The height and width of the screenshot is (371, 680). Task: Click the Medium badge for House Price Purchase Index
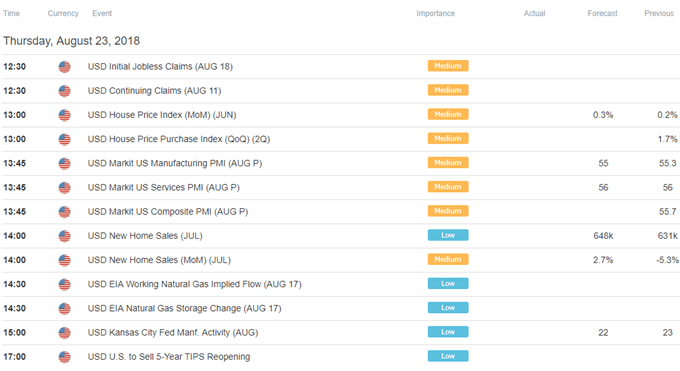(x=448, y=138)
